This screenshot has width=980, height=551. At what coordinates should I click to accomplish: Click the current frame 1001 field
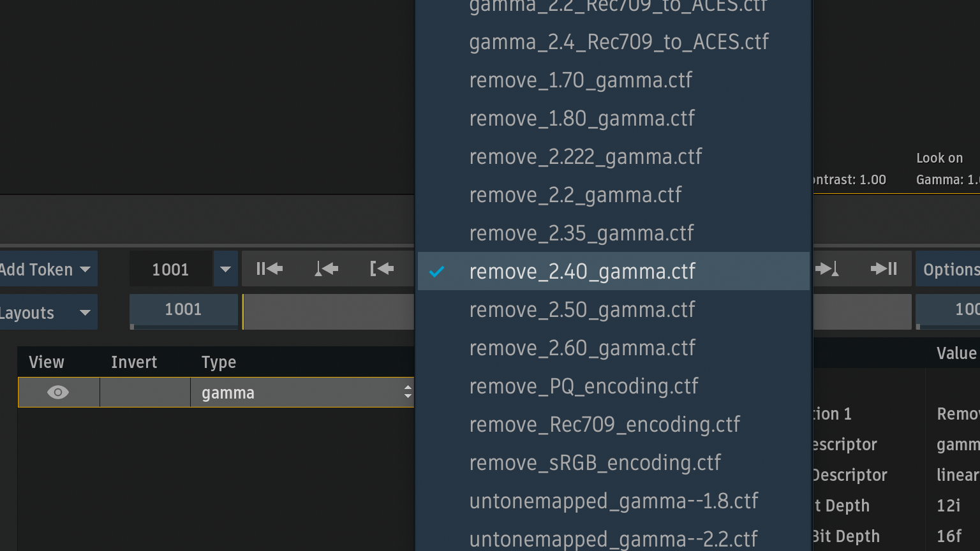point(170,269)
